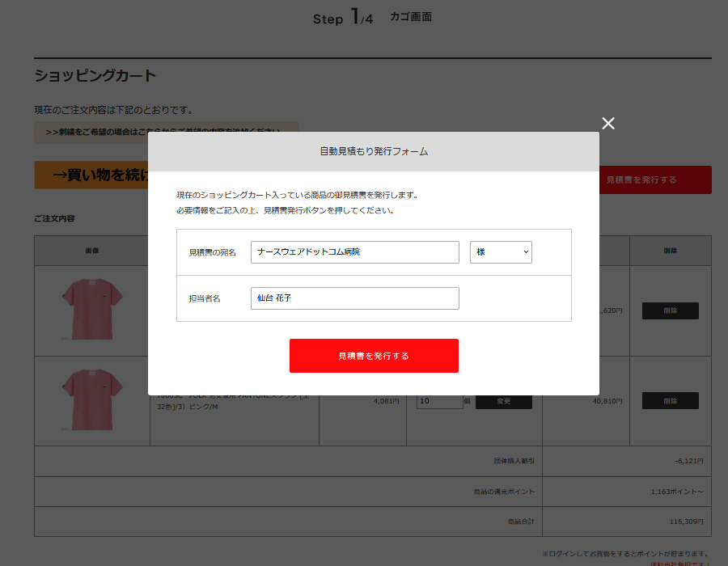Click the 削除 column header

pos(671,251)
